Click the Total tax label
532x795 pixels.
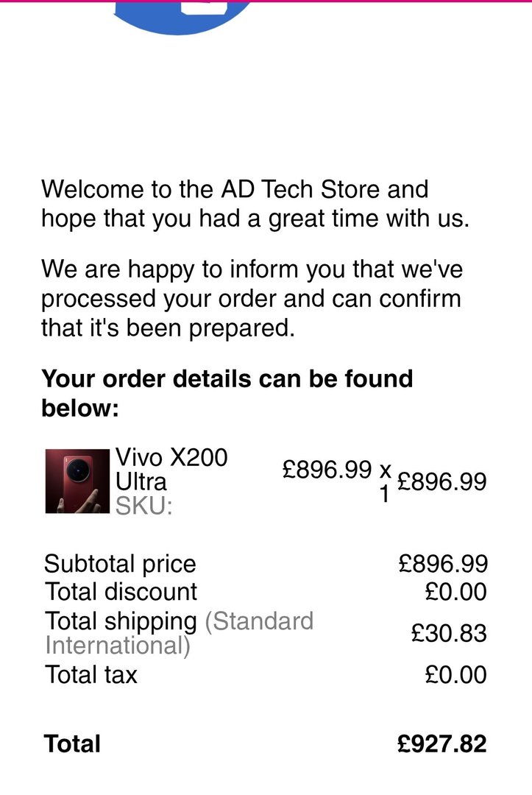91,674
